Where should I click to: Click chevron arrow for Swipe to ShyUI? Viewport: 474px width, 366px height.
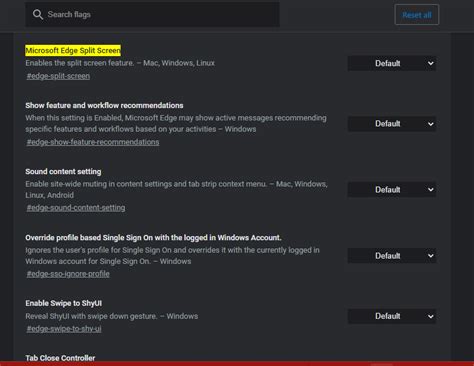coord(431,316)
